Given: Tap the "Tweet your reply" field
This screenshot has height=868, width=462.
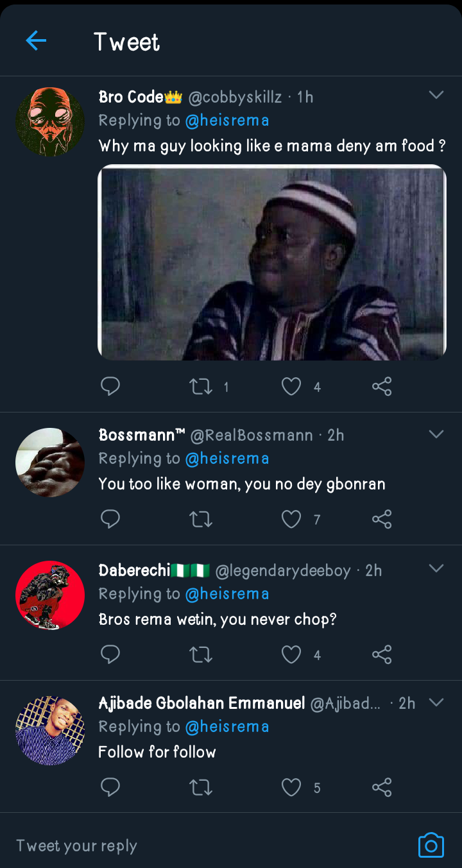Looking at the screenshot, I should pos(193,846).
